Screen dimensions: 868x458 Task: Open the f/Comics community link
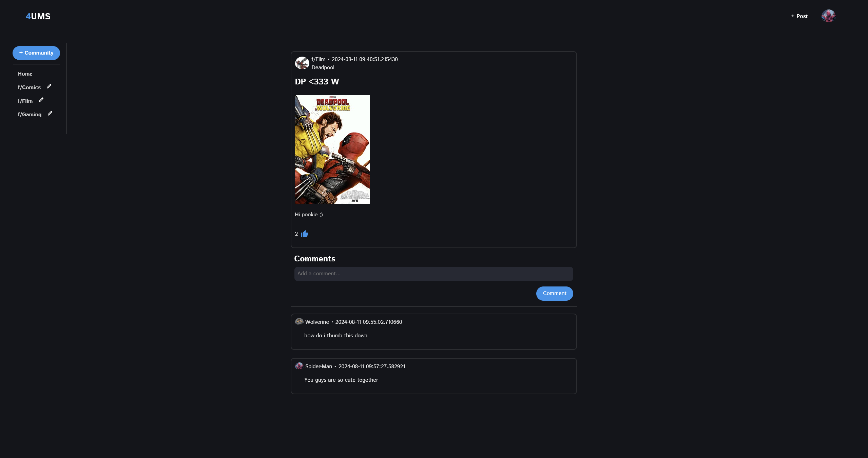[x=29, y=87]
